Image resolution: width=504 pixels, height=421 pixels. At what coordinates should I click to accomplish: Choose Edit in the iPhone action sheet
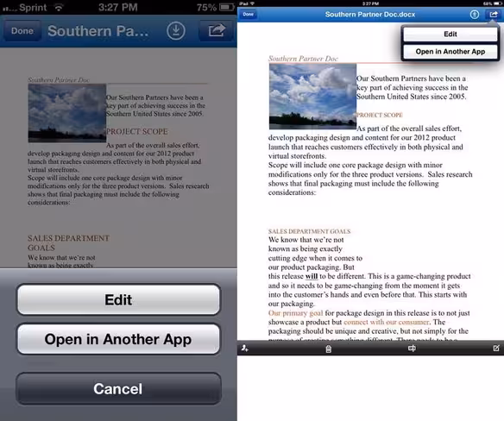[x=118, y=299]
